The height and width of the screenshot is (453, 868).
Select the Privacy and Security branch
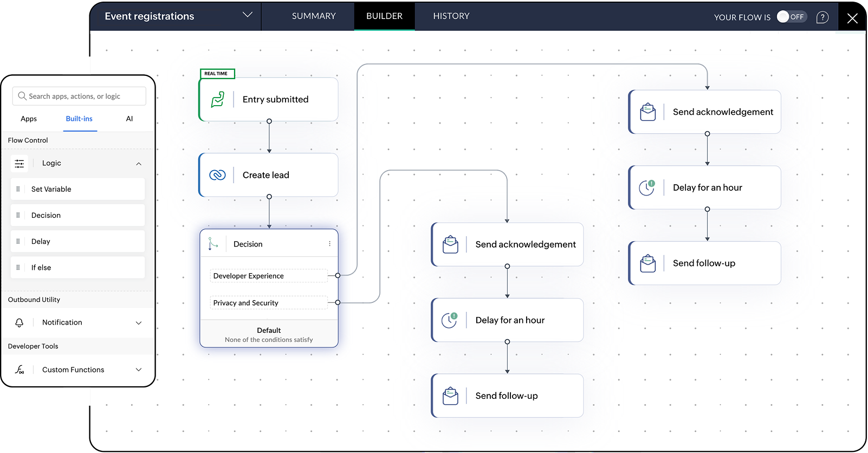click(x=269, y=303)
